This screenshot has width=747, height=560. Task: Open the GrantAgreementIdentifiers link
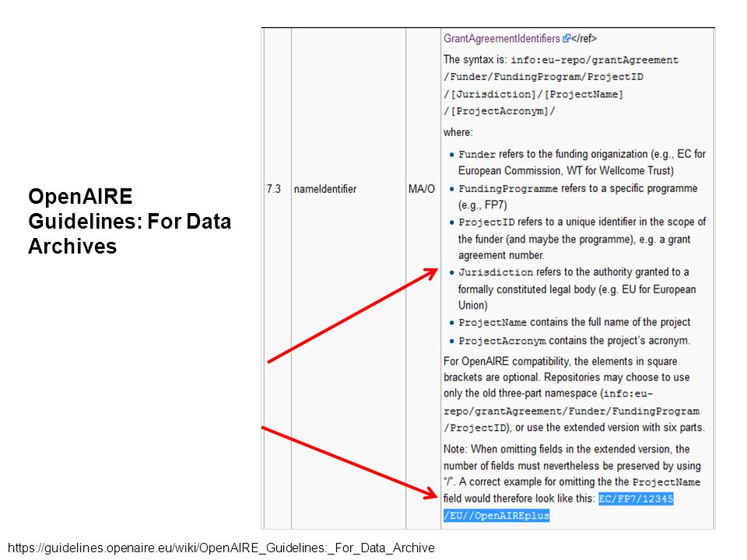502,39
